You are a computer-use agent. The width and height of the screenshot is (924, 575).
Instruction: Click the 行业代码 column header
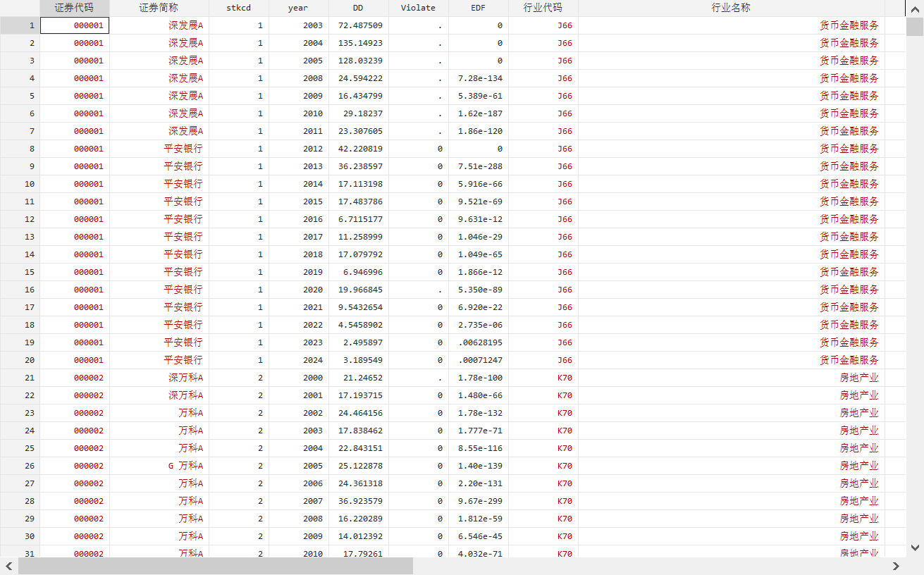pyautogui.click(x=543, y=8)
